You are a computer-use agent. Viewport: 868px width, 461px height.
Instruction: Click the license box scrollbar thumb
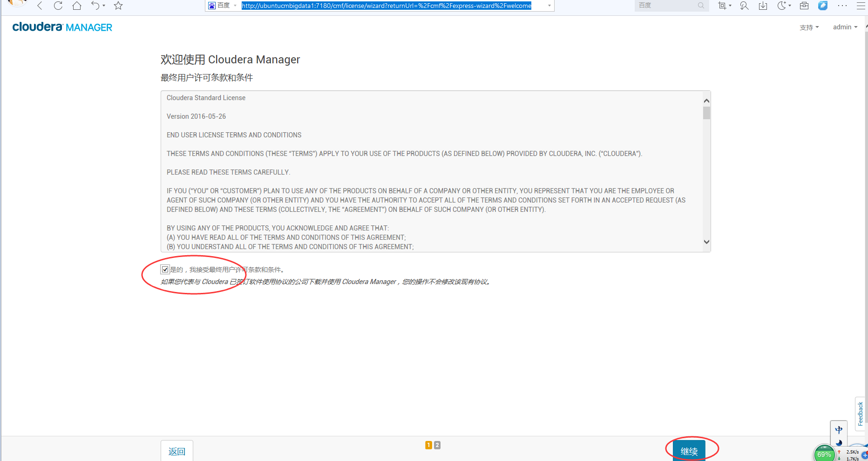[706, 113]
